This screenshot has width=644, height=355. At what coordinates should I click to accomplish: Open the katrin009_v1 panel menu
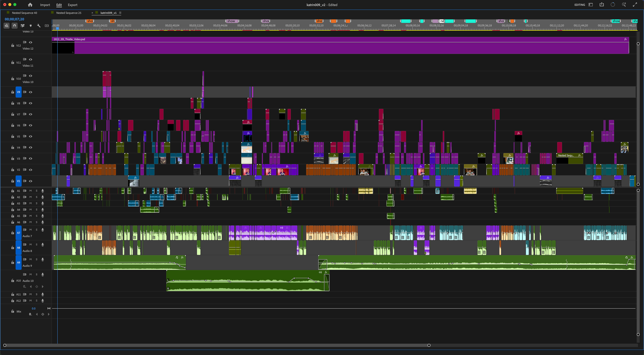120,13
